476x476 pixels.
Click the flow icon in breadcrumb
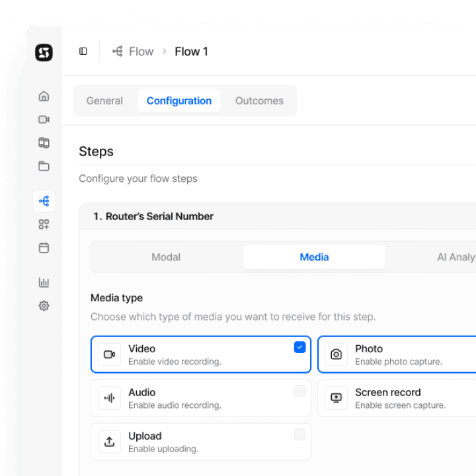[x=118, y=52]
